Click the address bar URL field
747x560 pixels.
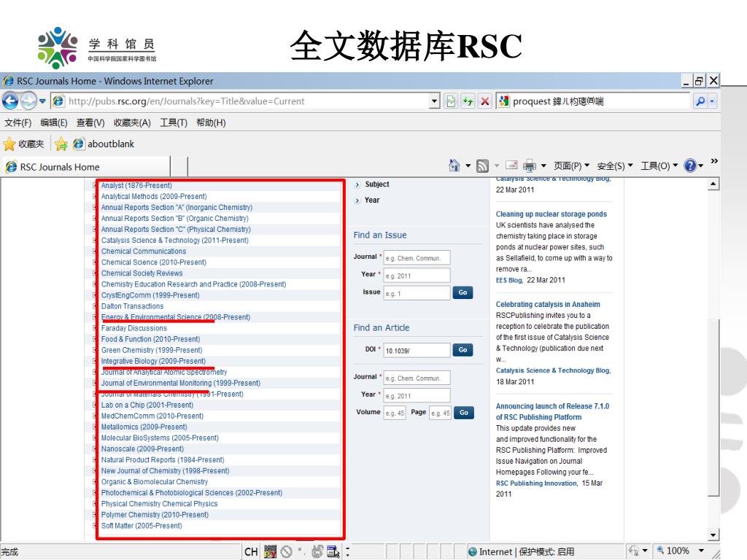tap(241, 101)
